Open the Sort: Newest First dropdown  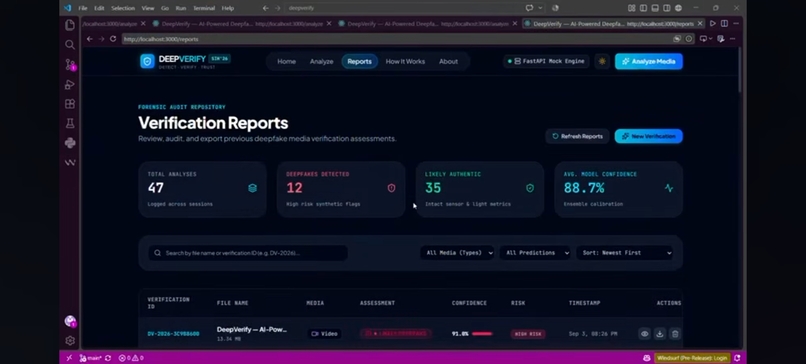[x=625, y=253]
